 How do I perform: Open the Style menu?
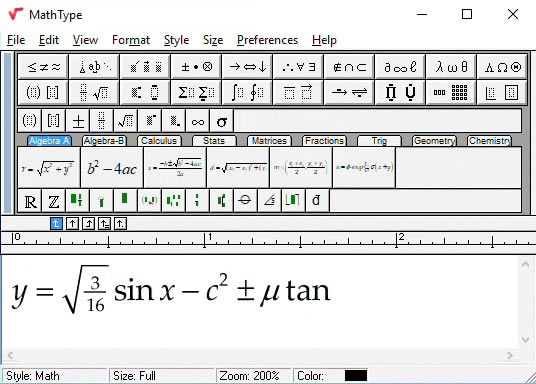[x=176, y=40]
